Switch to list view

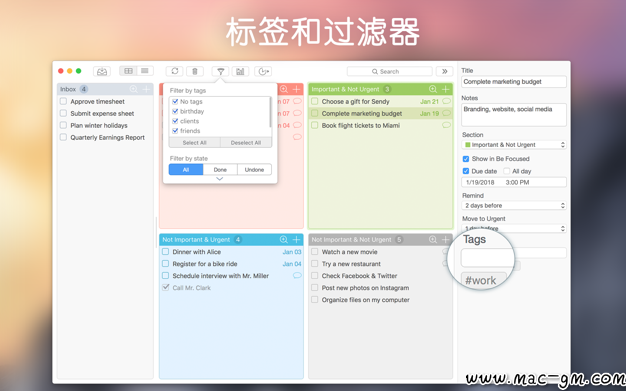click(x=145, y=71)
